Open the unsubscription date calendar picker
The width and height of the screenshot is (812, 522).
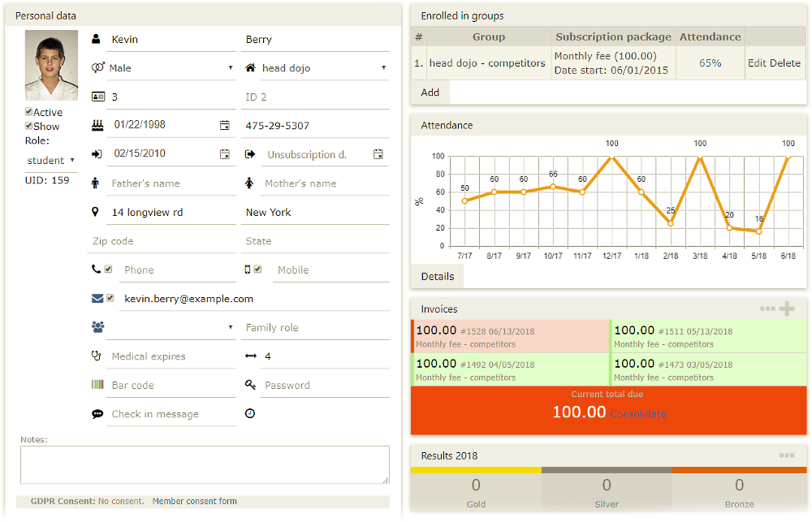[x=378, y=154]
